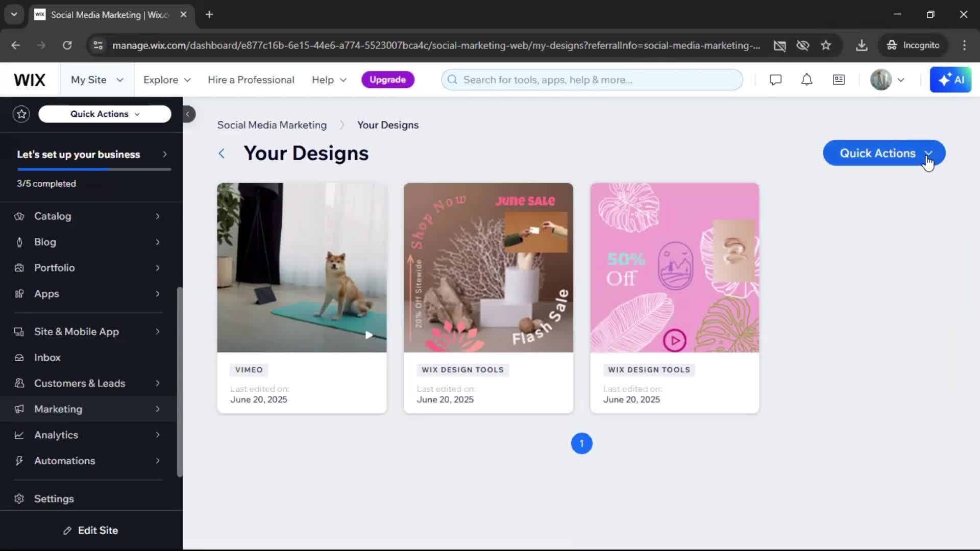Click the Wix logo in the header

click(x=30, y=80)
